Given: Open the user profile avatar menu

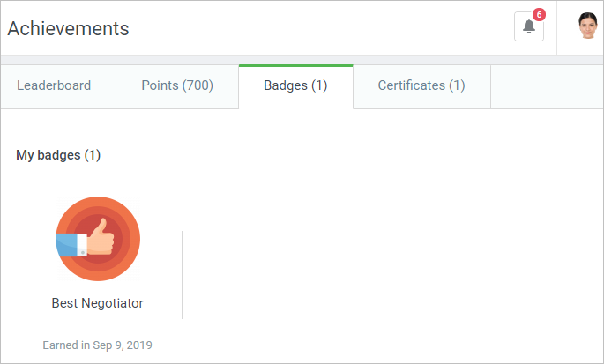Looking at the screenshot, I should pyautogui.click(x=588, y=26).
